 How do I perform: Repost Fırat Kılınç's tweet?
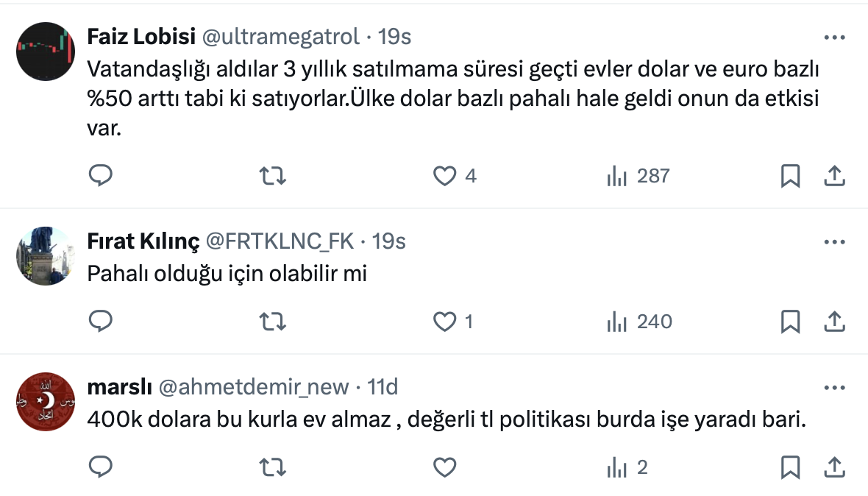coord(274,322)
